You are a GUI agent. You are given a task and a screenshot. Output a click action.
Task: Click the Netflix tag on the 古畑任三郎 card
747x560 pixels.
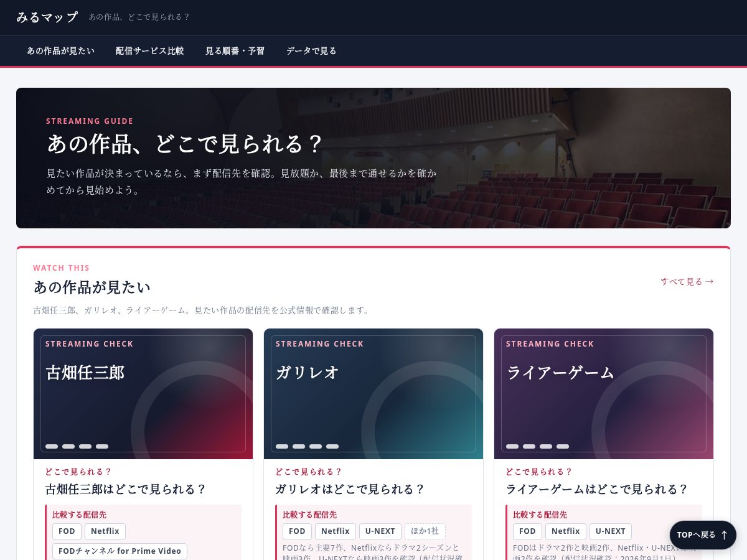(105, 531)
